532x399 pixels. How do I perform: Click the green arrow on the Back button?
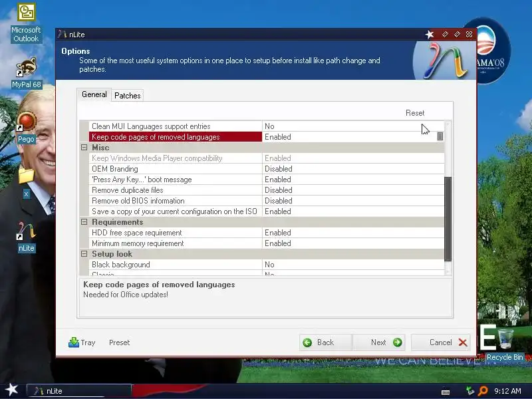point(307,342)
